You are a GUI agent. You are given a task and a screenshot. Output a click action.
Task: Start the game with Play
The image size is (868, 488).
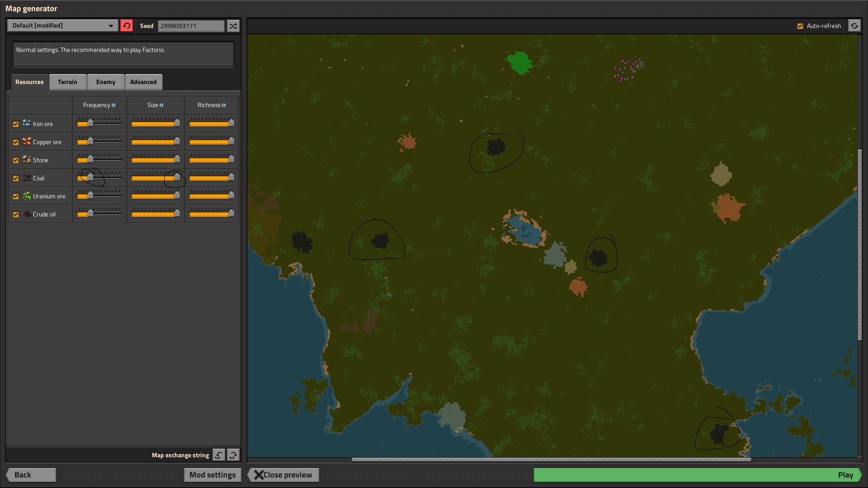pyautogui.click(x=698, y=475)
